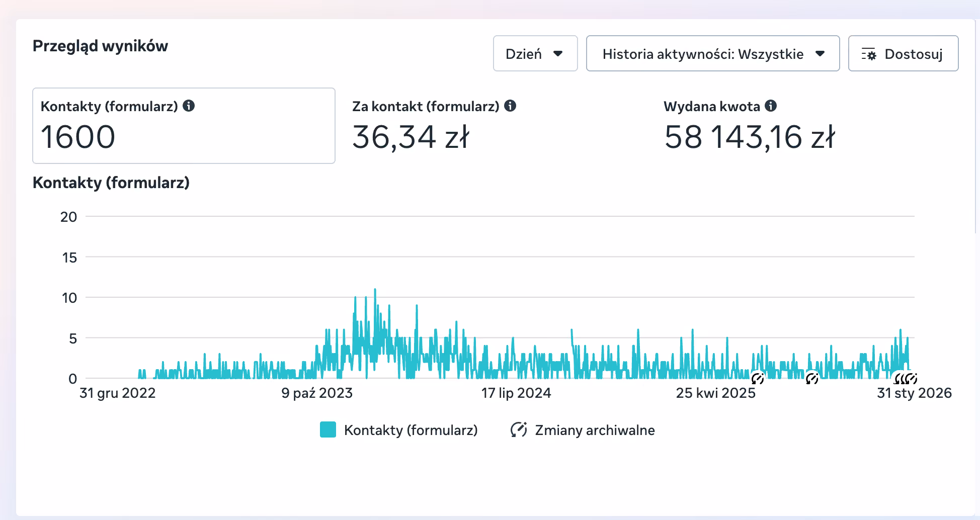This screenshot has width=980, height=520.
Task: Click the 31 gru 2022 axis date label
Action: pyautogui.click(x=117, y=393)
